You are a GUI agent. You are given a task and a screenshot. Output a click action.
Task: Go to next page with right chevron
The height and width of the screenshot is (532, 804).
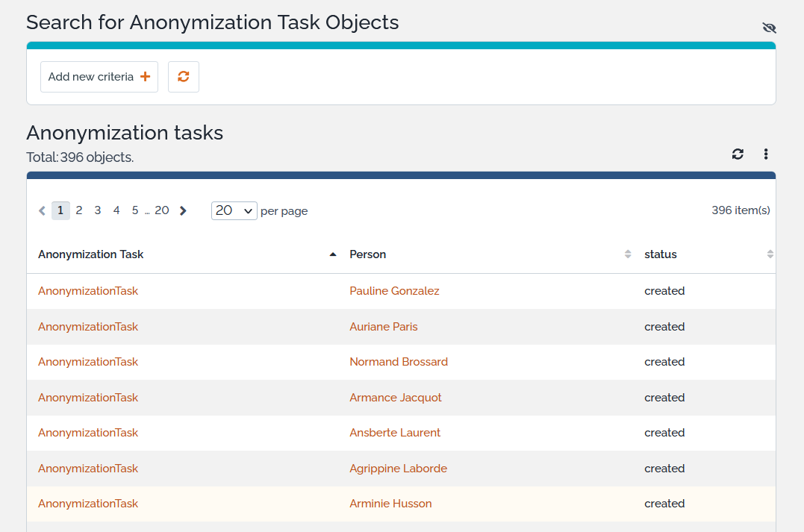[183, 210]
